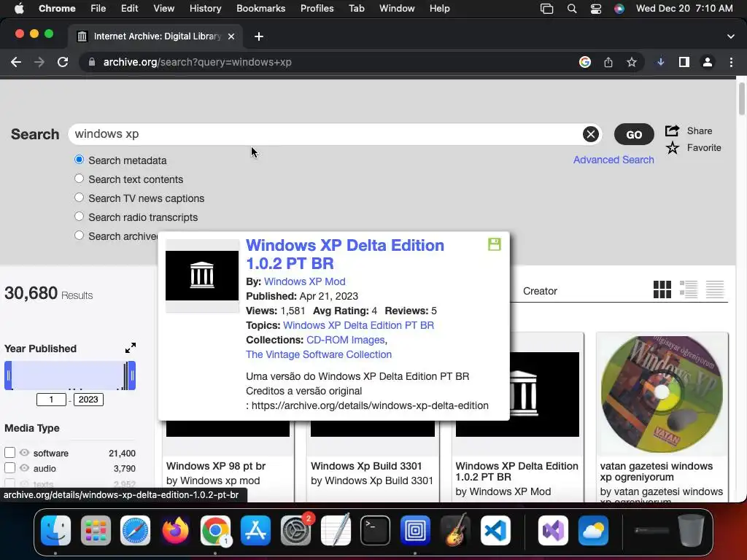Image resolution: width=747 pixels, height=560 pixels.
Task: Open Windows XP Delta Edition PT BR topic
Action: tap(358, 325)
